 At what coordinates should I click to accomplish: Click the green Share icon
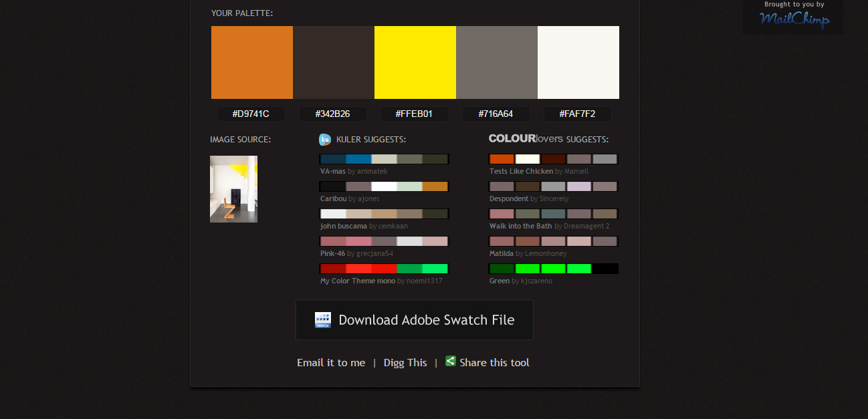[x=449, y=361]
